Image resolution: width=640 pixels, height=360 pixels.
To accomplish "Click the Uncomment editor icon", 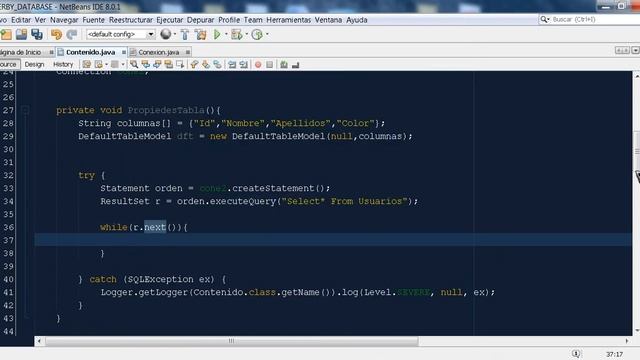I will click(x=296, y=64).
